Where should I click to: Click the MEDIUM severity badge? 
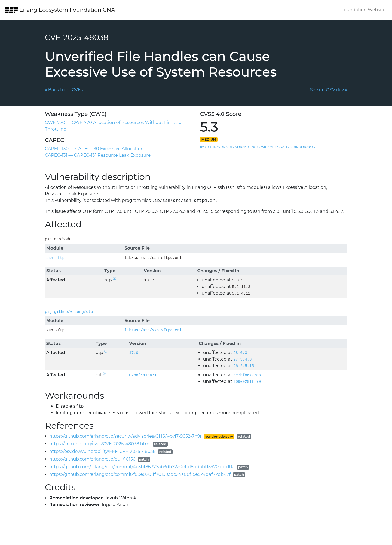(209, 140)
